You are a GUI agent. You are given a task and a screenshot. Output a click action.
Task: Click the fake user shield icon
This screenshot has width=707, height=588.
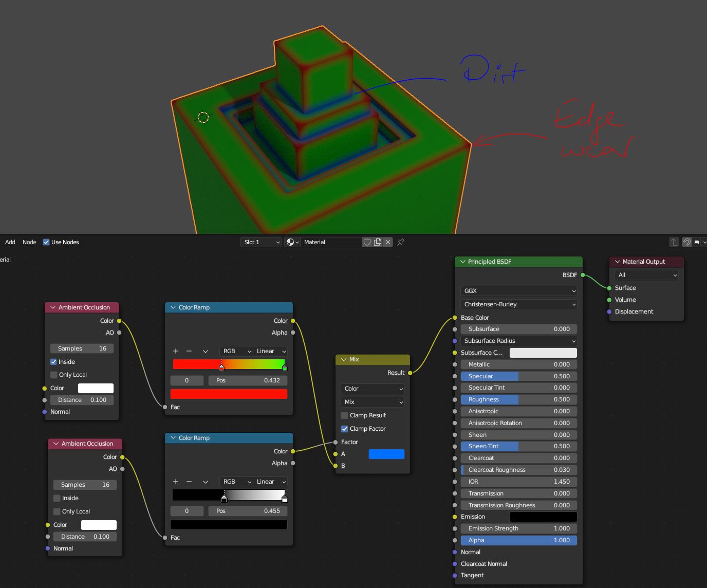click(x=367, y=242)
